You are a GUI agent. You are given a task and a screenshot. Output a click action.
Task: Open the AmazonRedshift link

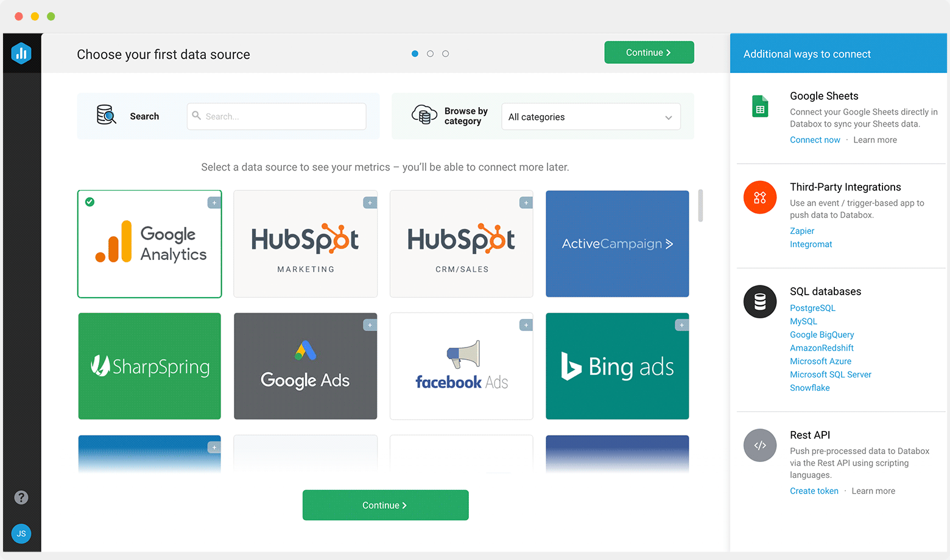[x=822, y=348]
